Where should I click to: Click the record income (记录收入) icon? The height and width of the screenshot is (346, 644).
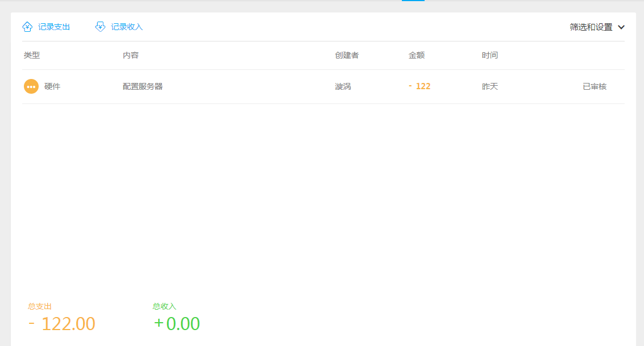[x=100, y=27]
